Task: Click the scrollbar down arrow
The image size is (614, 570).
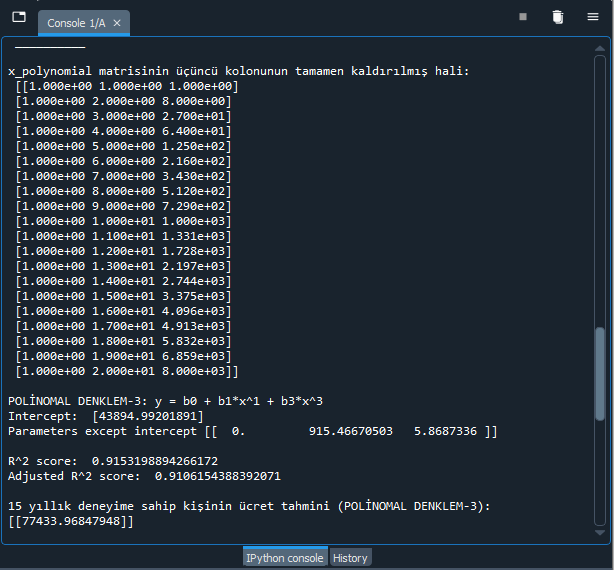Action: click(x=600, y=532)
